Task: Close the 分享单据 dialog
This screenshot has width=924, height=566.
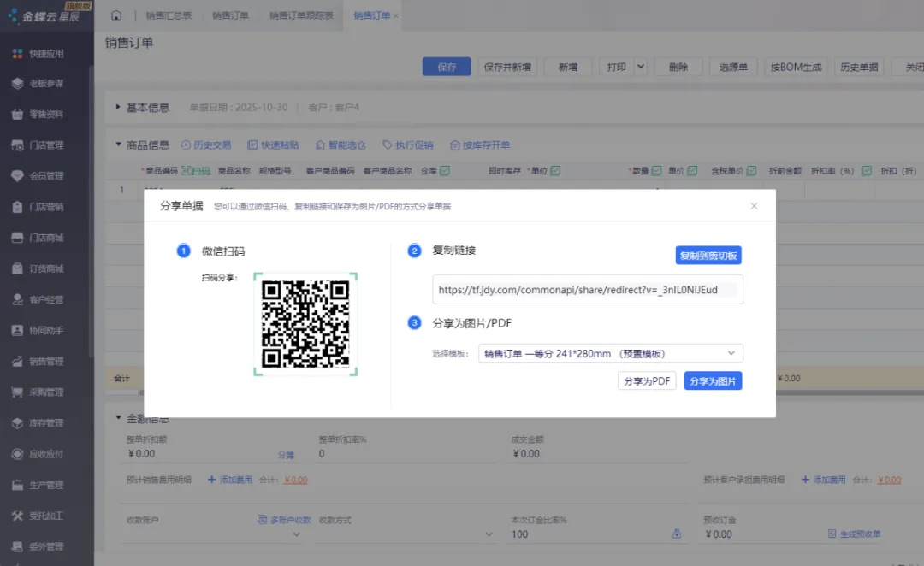Action: point(754,206)
